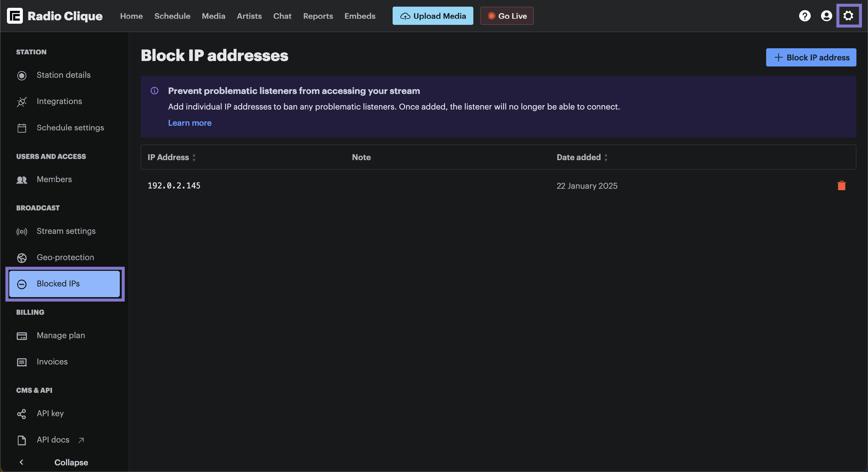
Task: Click the CMS & API section heading
Action: coord(34,390)
